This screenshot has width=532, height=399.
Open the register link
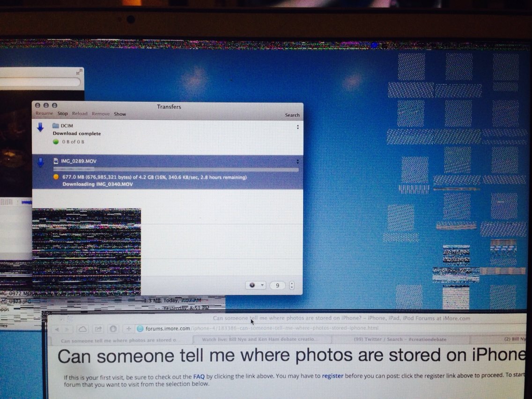pyautogui.click(x=332, y=376)
